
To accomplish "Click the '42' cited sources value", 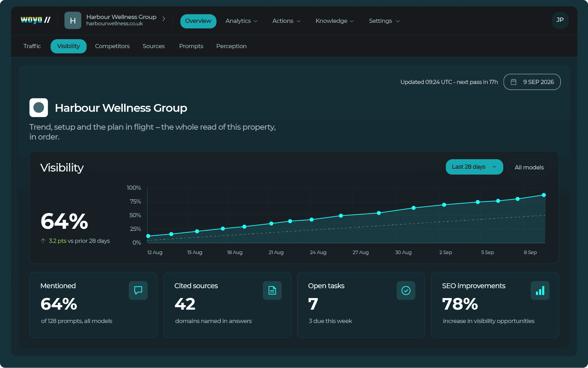I will 185,304.
